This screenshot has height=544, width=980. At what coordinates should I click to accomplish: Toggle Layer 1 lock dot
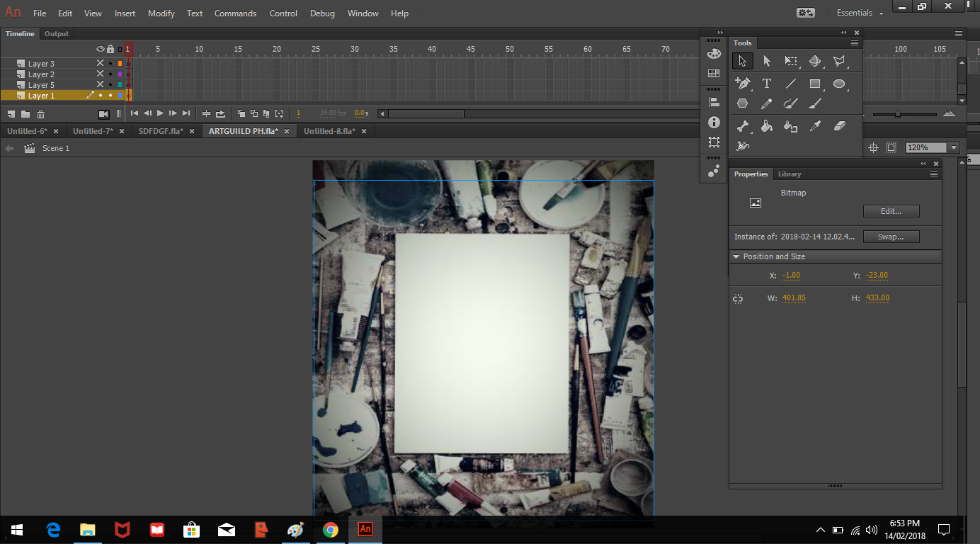[x=110, y=96]
